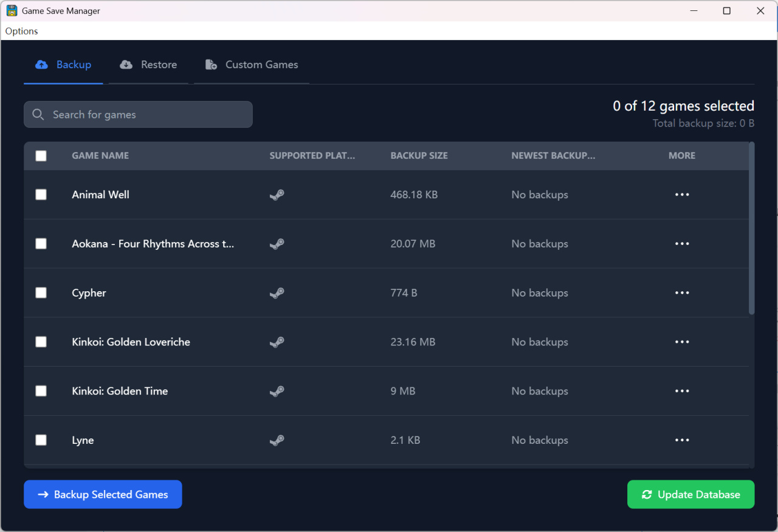This screenshot has width=778, height=532.
Task: Click the Steam icon in the Lyne row
Action: (277, 440)
